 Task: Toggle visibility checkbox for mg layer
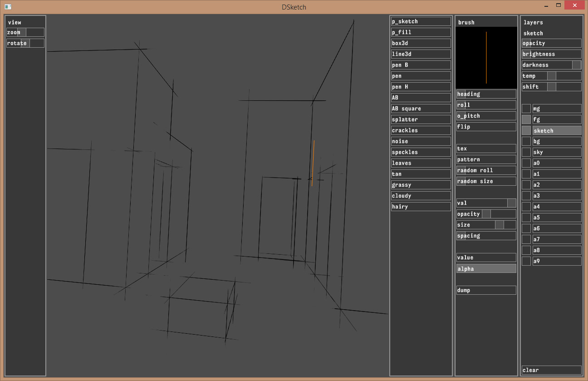(526, 109)
